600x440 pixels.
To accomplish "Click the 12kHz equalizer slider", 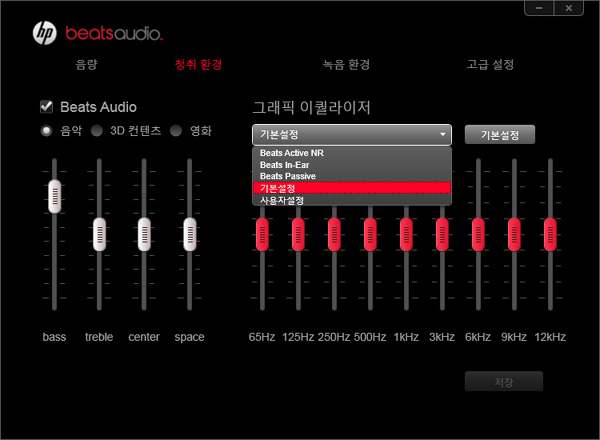I will point(550,235).
